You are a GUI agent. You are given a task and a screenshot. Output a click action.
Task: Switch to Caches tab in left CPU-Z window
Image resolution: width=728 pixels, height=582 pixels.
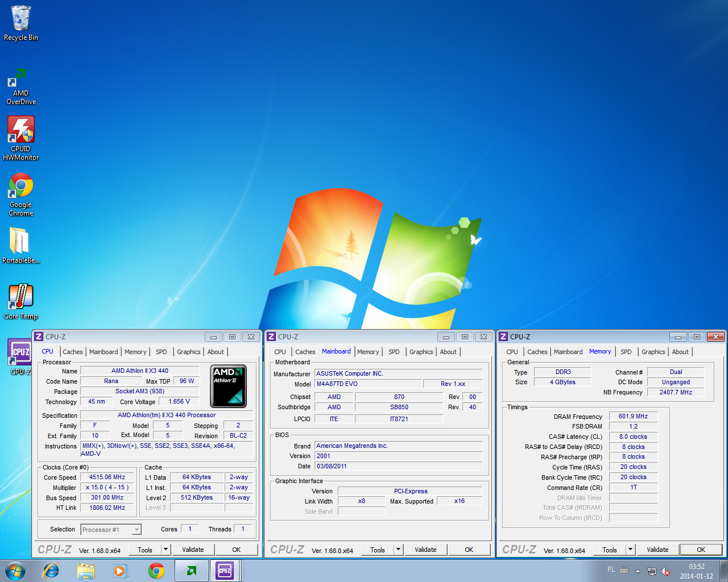[73, 352]
